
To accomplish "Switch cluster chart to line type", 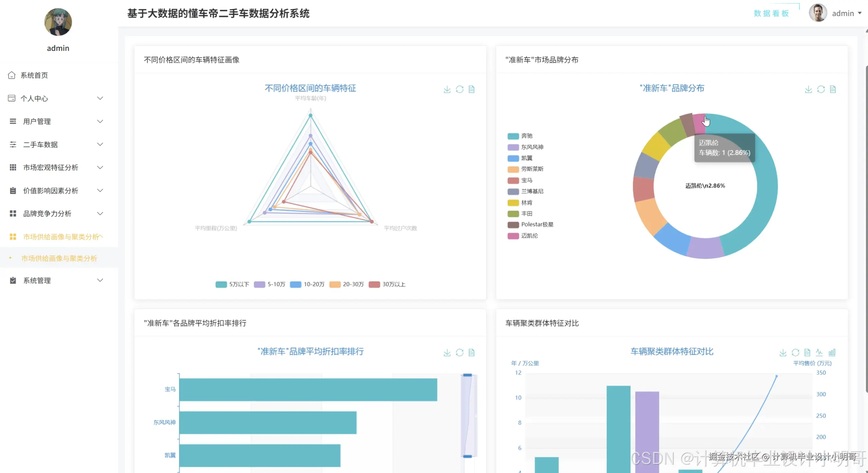I will 819,352.
